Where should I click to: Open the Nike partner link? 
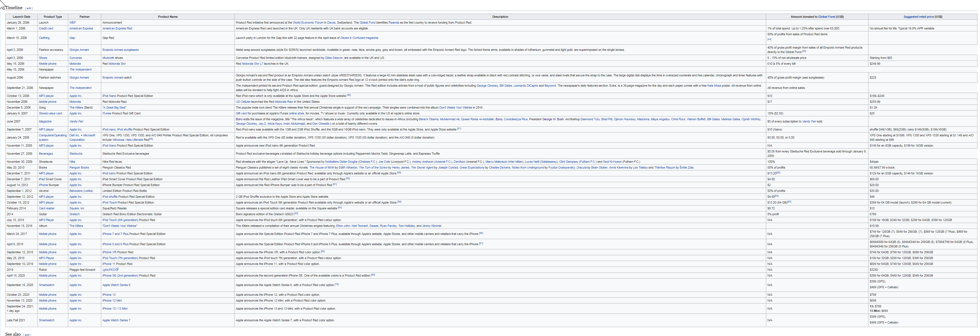72,162
